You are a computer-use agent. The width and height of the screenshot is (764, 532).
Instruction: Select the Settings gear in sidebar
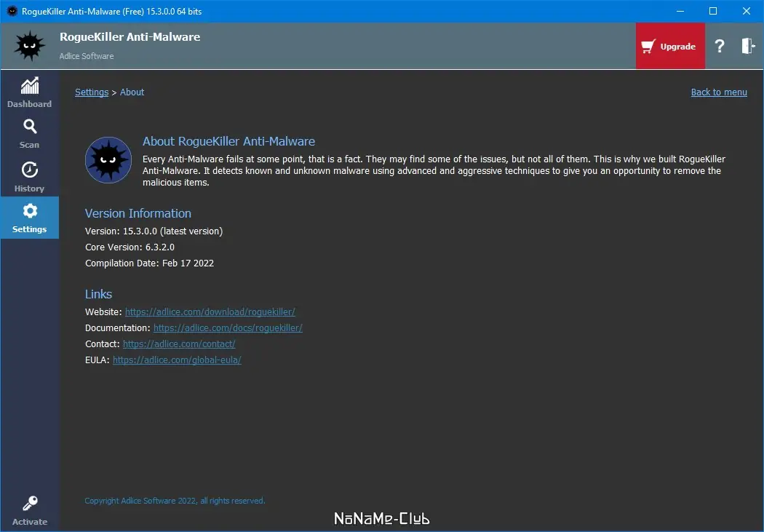(30, 218)
